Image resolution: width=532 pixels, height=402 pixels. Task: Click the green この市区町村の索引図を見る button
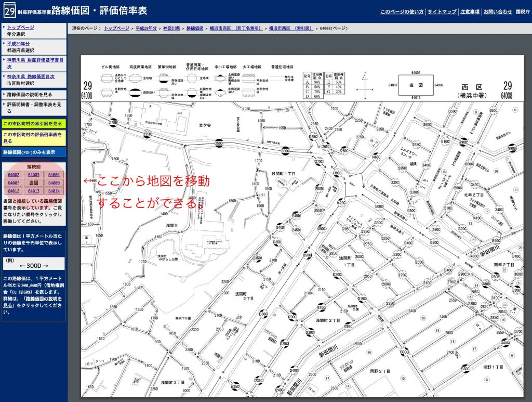(x=32, y=124)
